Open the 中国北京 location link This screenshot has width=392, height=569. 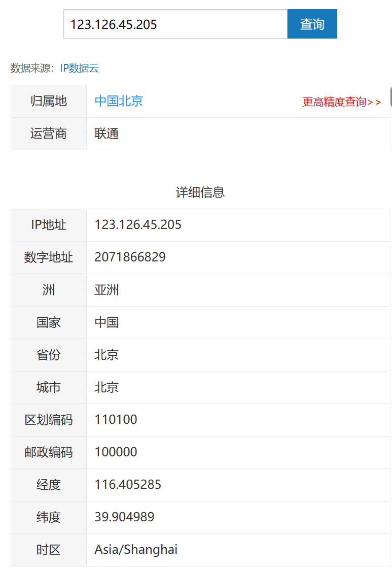(119, 101)
